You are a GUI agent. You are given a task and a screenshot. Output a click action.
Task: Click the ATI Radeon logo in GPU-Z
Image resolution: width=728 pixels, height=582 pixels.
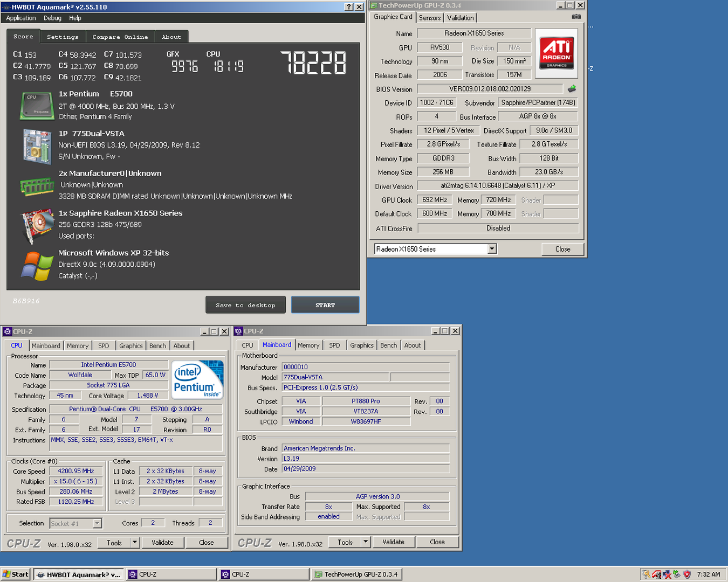coord(557,53)
